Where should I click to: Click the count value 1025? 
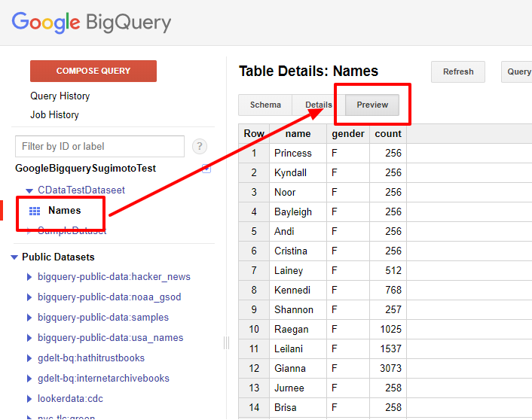391,330
